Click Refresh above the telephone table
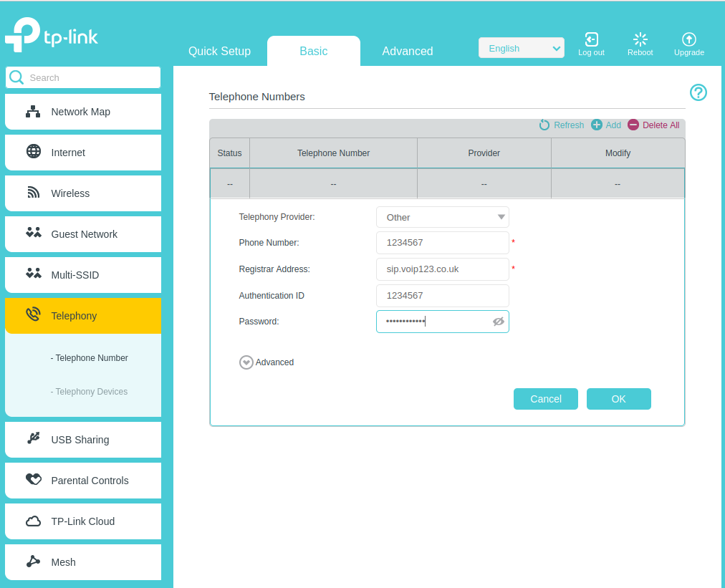This screenshot has width=725, height=588. click(561, 125)
